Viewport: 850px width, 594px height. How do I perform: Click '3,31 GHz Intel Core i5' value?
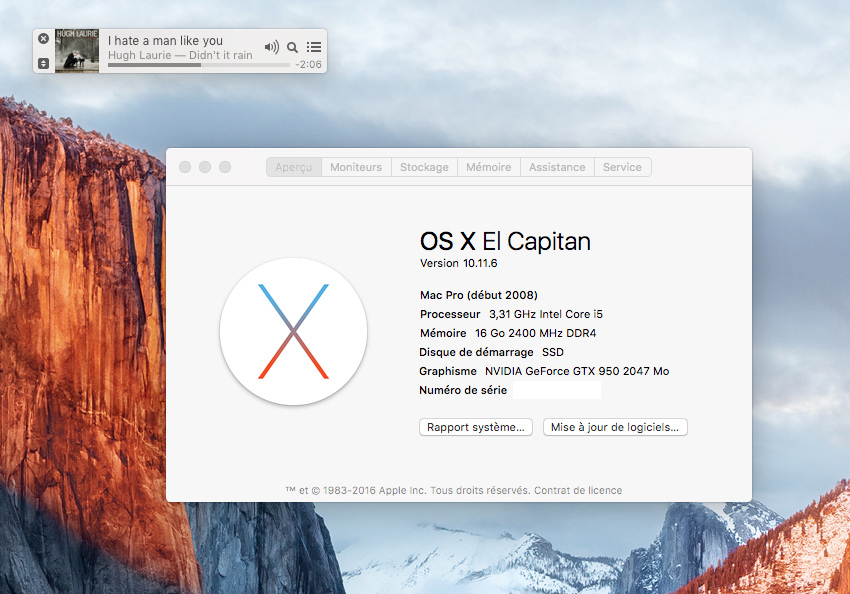click(546, 314)
